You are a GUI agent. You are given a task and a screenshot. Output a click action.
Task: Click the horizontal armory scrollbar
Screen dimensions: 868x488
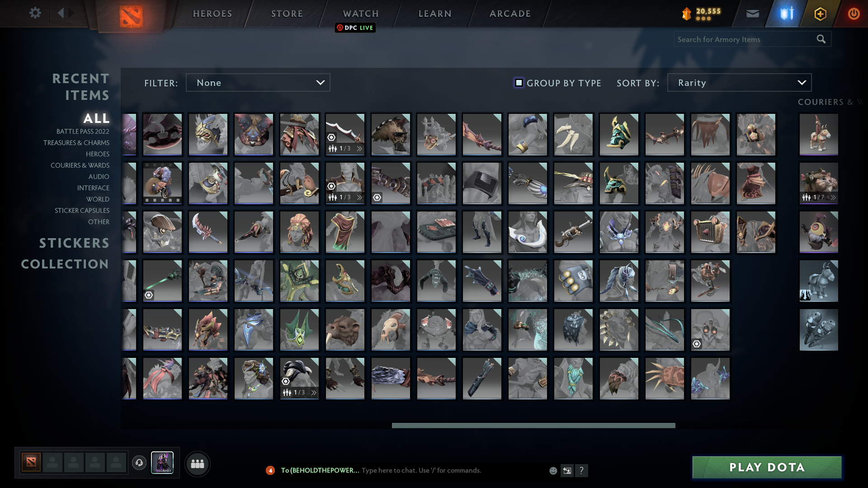(533, 425)
